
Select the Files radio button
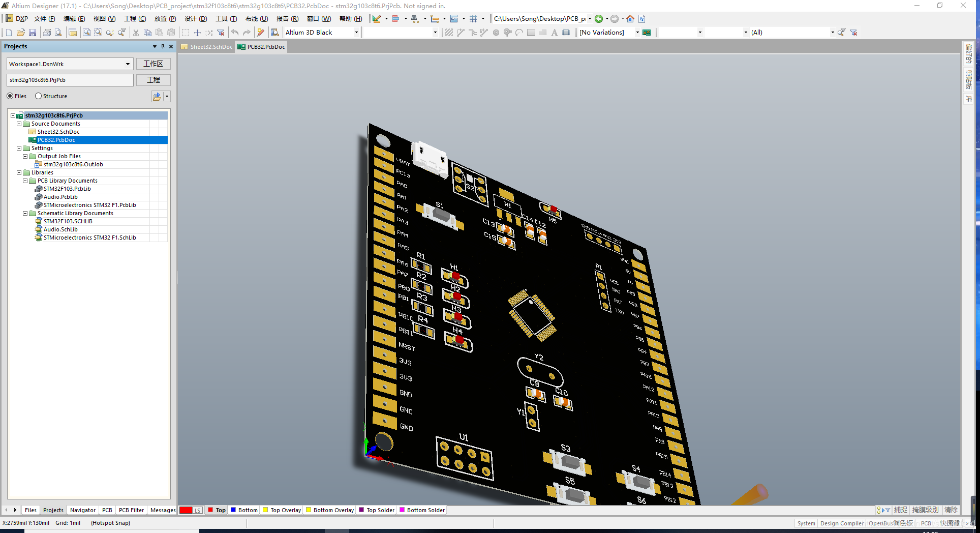point(10,96)
